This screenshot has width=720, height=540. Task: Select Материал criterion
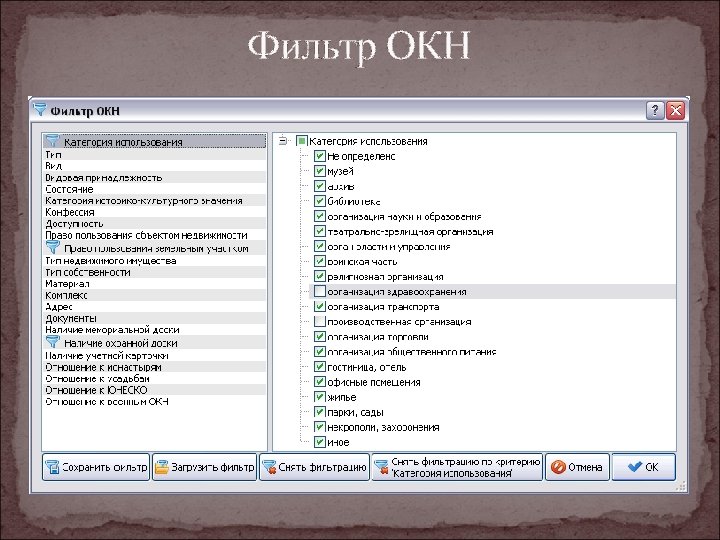154,284
